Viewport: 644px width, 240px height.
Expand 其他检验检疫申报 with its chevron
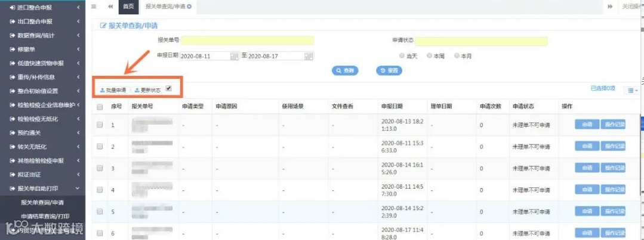[x=78, y=161]
